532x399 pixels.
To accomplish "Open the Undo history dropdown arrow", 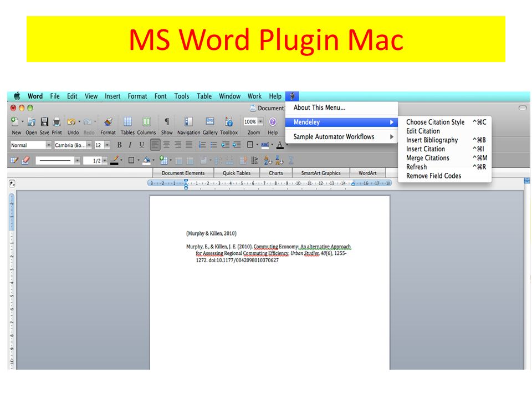I will 79,121.
